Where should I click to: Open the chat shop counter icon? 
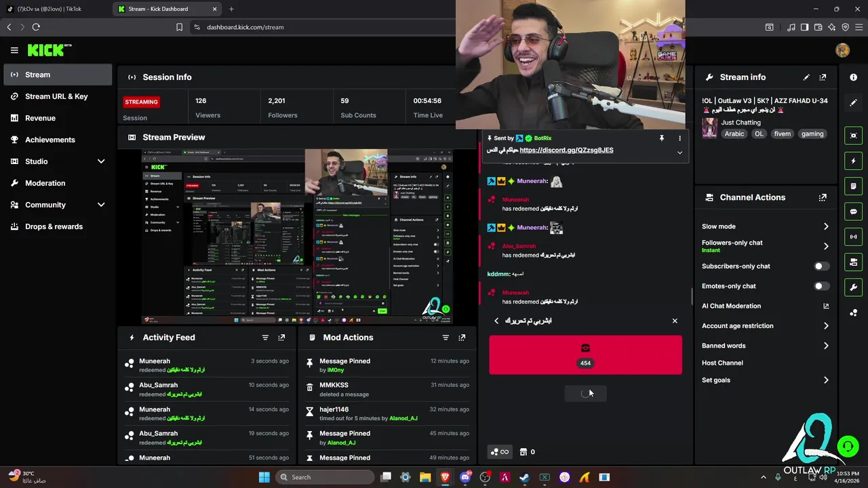coord(527,452)
